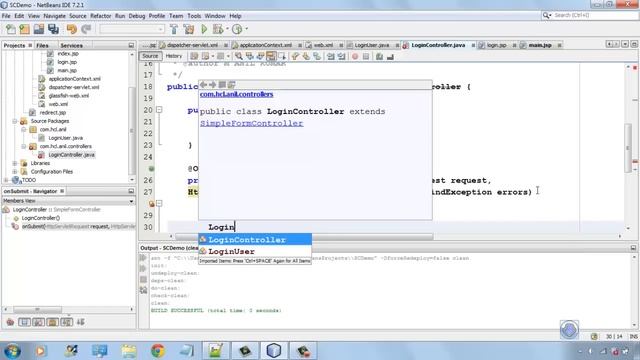
Task: Click the Windows Start button
Action: (12, 351)
